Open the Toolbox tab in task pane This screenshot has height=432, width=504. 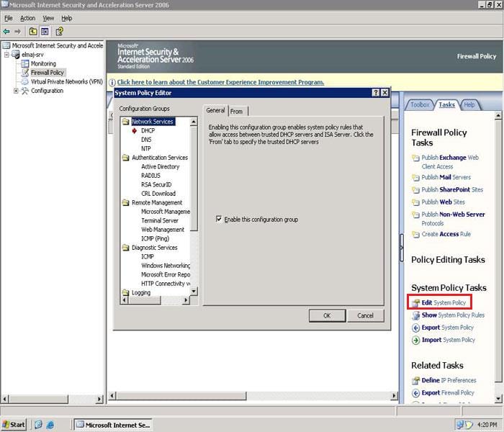pos(420,105)
